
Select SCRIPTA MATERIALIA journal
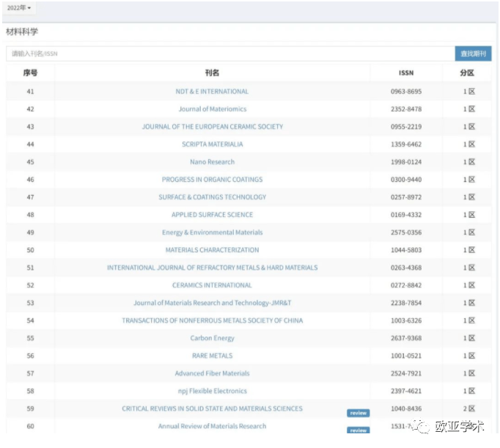tap(212, 144)
